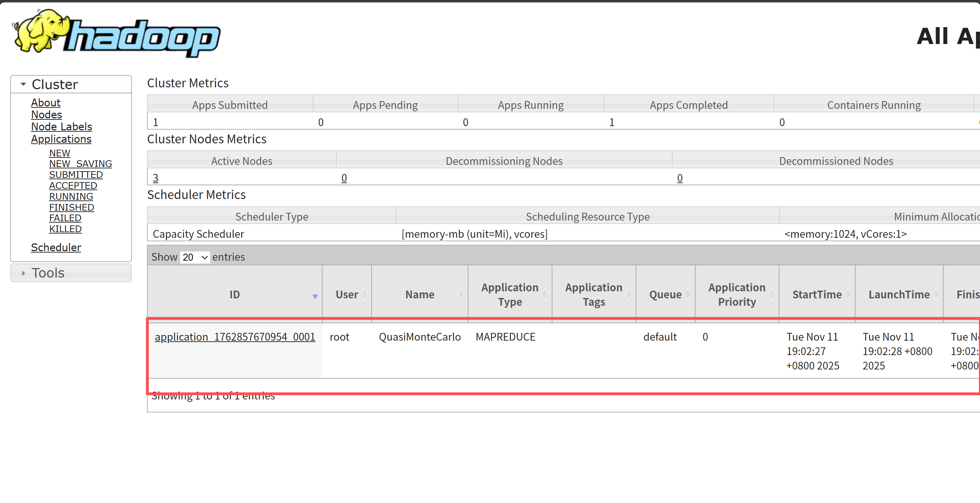This screenshot has width=980, height=503.
Task: Open the About cluster page
Action: pyautogui.click(x=46, y=103)
